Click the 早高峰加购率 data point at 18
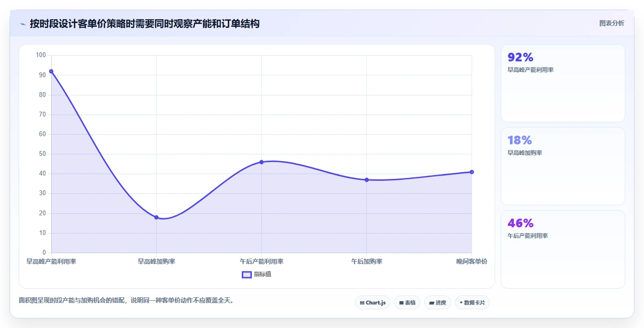This screenshot has height=328, width=644. click(x=156, y=217)
